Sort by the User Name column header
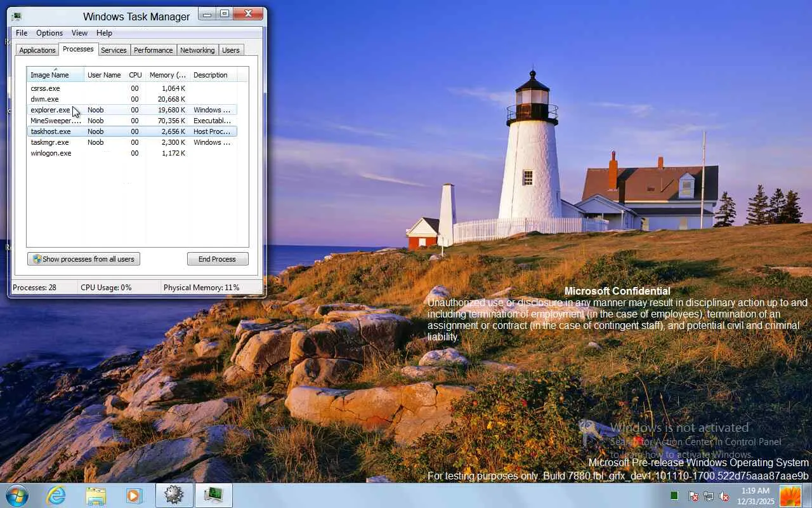 pyautogui.click(x=104, y=75)
